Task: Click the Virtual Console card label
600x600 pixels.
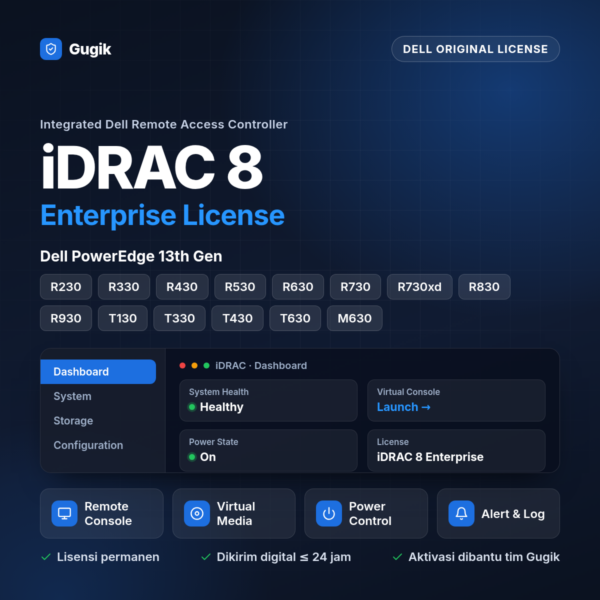Action: pos(408,392)
